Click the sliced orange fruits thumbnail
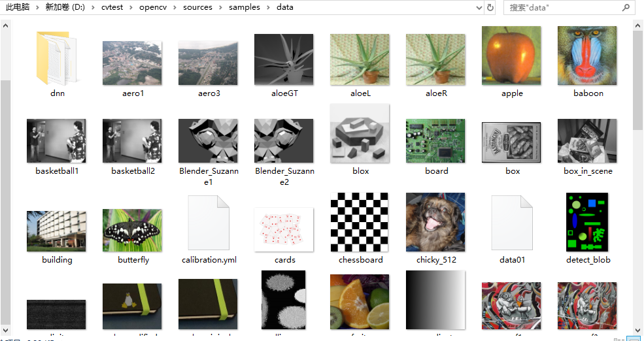The image size is (644, 341). 360,302
